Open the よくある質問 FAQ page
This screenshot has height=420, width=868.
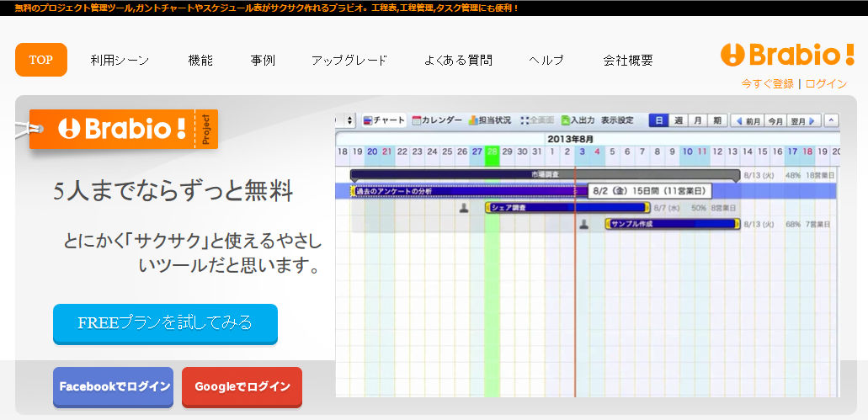coord(458,61)
